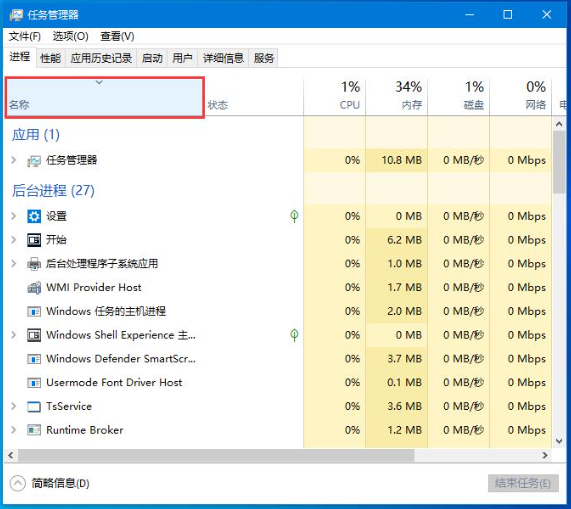
Task: Click the green leaf status icon for 设置
Action: [294, 216]
